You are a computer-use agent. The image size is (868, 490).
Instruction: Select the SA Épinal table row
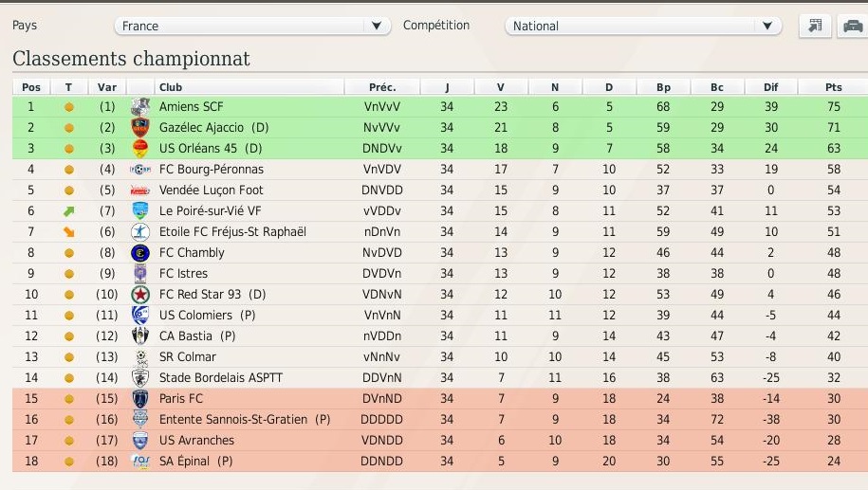pos(440,462)
